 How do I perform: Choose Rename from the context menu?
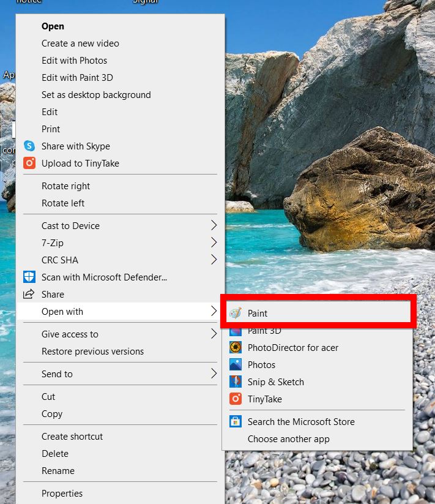point(121,470)
